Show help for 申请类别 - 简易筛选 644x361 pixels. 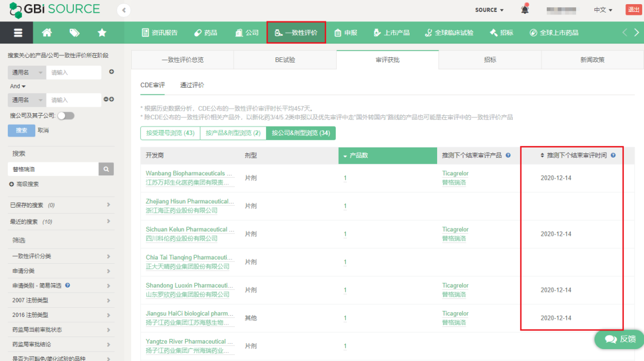68,285
